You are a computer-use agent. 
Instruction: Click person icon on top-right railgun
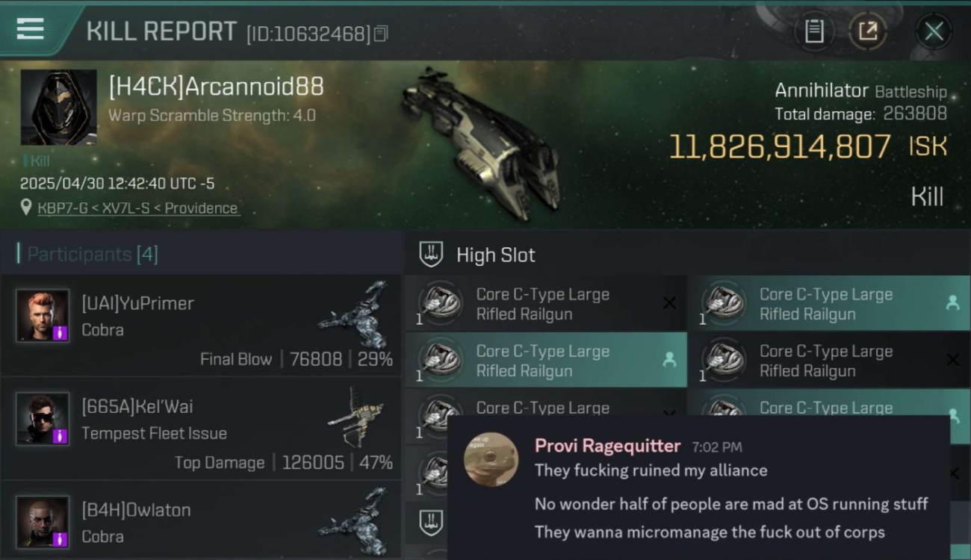[952, 302]
